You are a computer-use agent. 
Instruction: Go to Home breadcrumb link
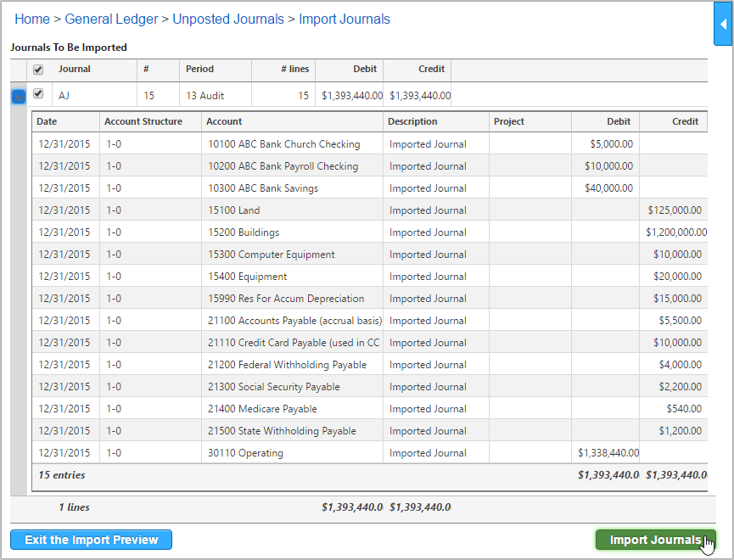pos(32,20)
